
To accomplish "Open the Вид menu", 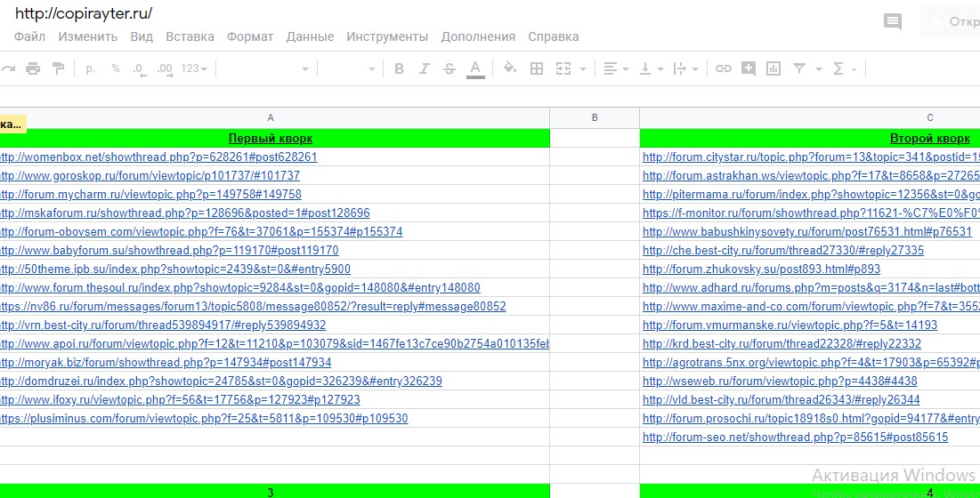I will pyautogui.click(x=142, y=36).
